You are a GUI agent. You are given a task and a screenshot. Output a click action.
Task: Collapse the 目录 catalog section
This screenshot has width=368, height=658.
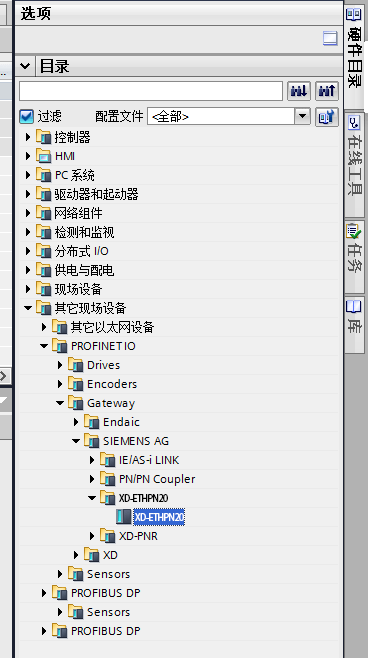tap(25, 66)
